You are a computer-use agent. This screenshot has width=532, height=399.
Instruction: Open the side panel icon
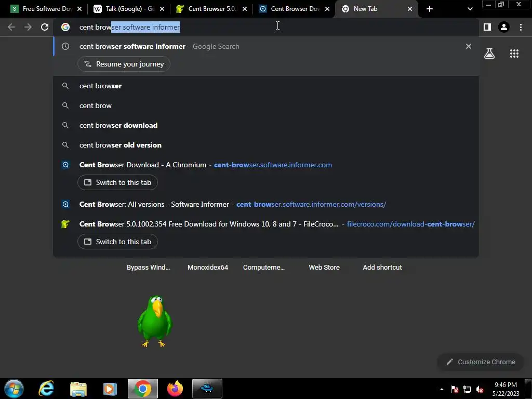tap(487, 27)
